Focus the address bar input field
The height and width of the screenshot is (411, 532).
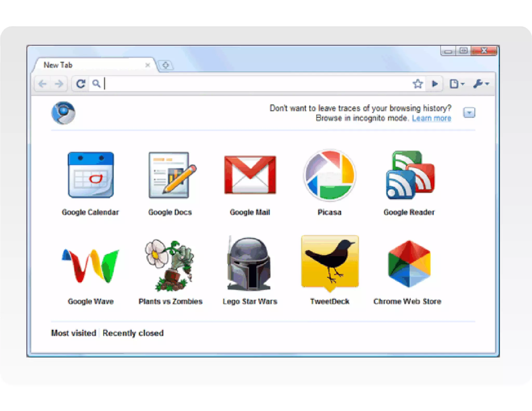tap(257, 84)
